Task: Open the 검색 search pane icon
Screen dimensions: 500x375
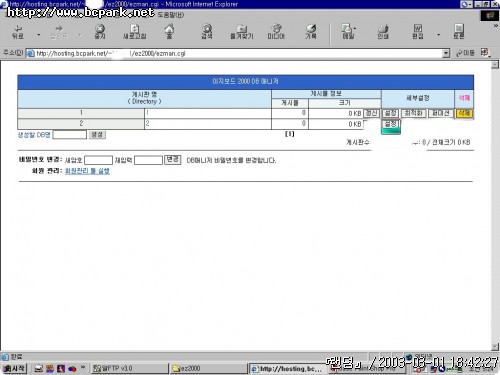Action: click(207, 32)
